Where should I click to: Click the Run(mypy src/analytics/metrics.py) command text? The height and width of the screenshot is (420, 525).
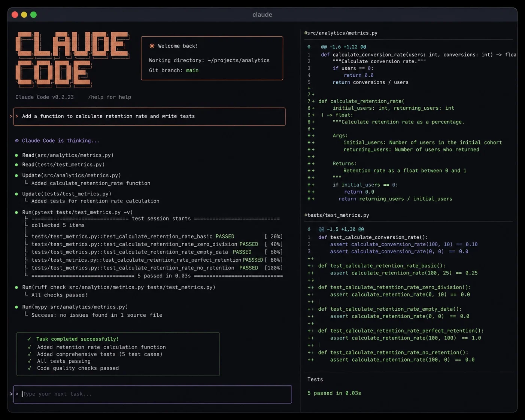click(x=75, y=307)
